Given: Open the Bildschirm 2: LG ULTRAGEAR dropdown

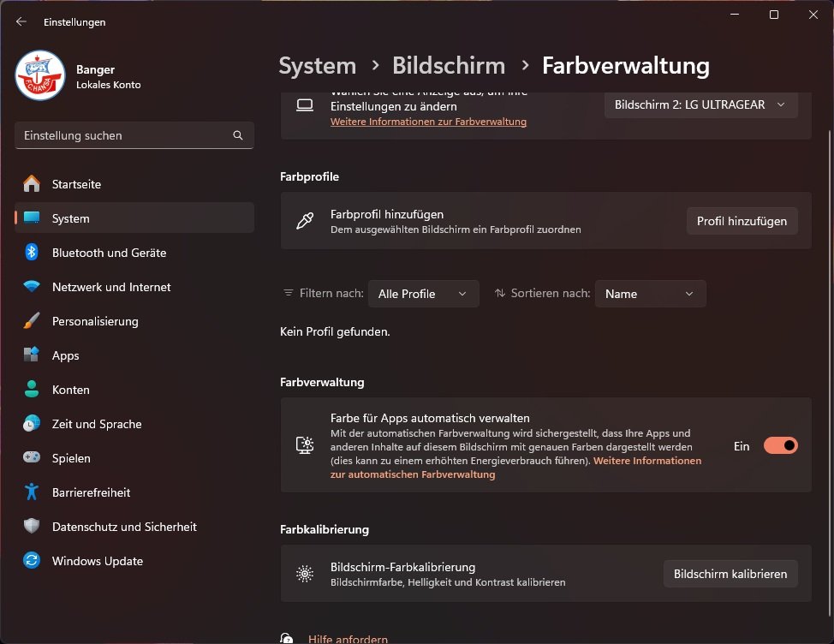Looking at the screenshot, I should 700,104.
